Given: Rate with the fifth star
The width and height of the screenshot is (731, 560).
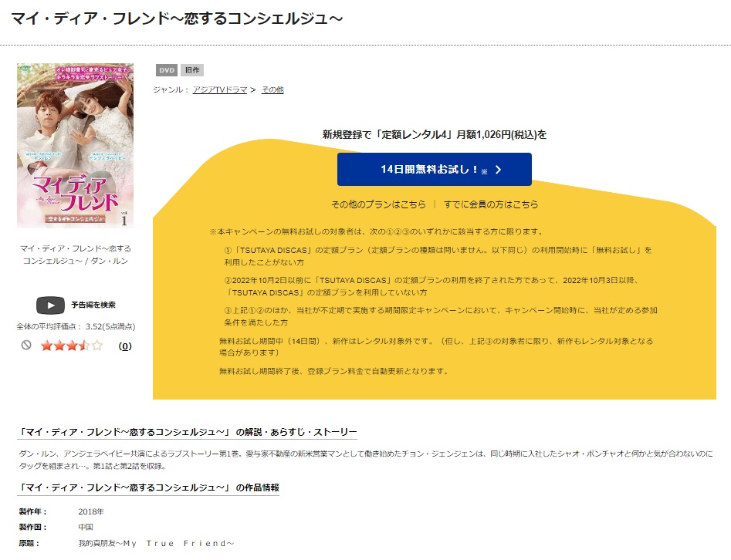Looking at the screenshot, I should (96, 346).
